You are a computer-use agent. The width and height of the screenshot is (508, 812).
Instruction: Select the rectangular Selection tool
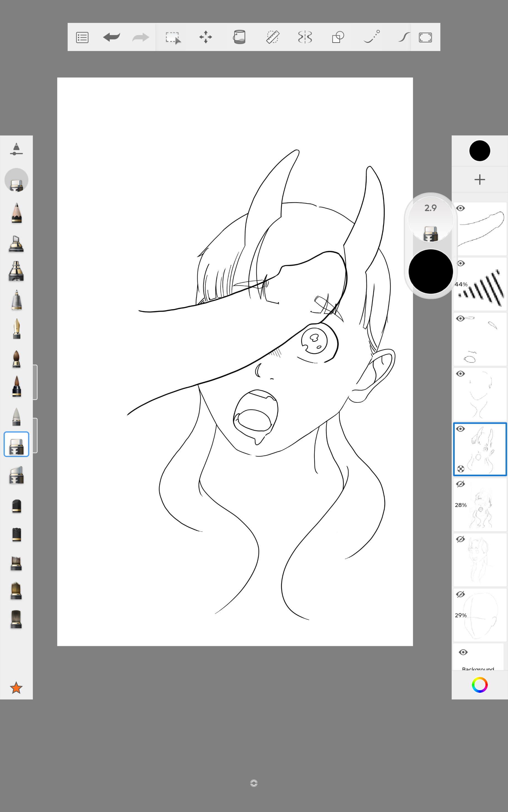click(173, 37)
